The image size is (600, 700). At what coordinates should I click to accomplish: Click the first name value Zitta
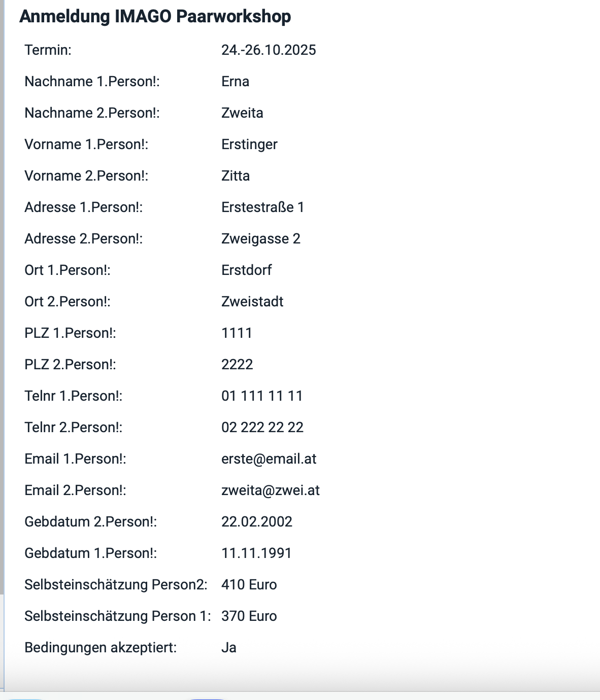[x=236, y=176]
